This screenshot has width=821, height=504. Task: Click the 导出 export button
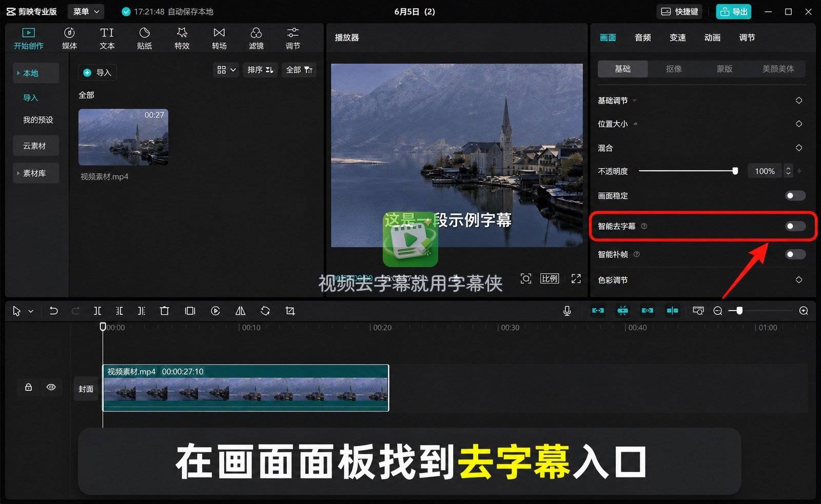click(733, 11)
